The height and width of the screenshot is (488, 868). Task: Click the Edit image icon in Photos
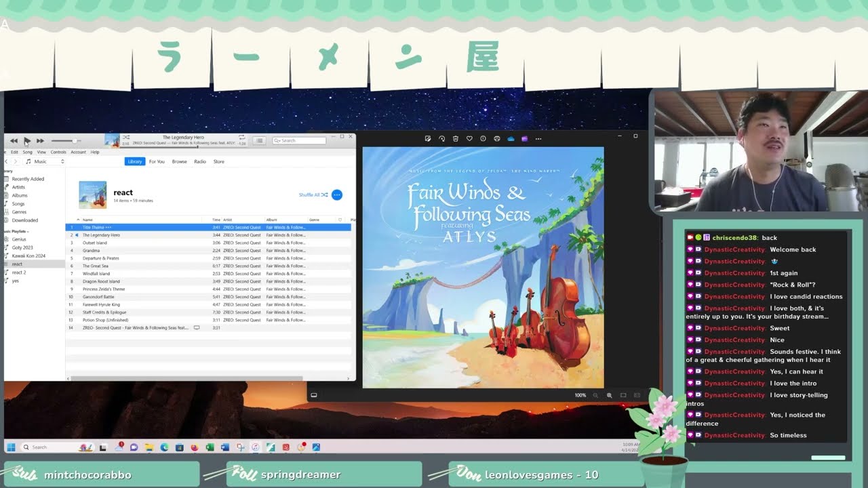(x=428, y=138)
